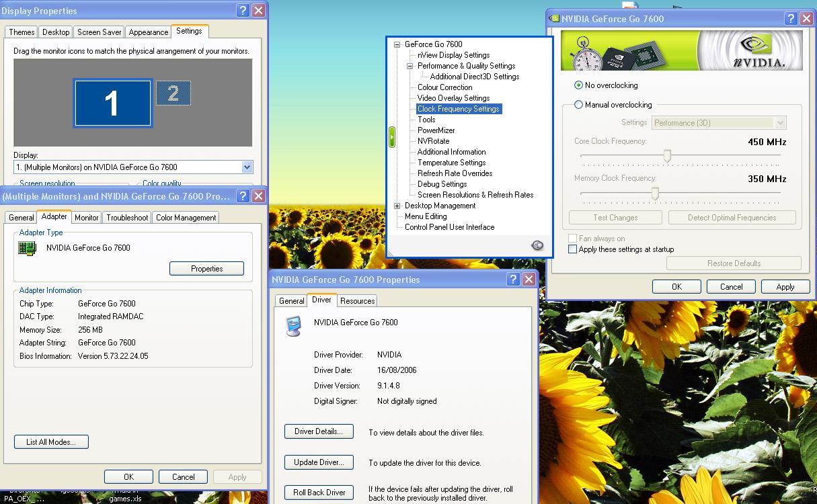
Task: Select monitor 2 in the arrangement preview
Action: pos(173,93)
